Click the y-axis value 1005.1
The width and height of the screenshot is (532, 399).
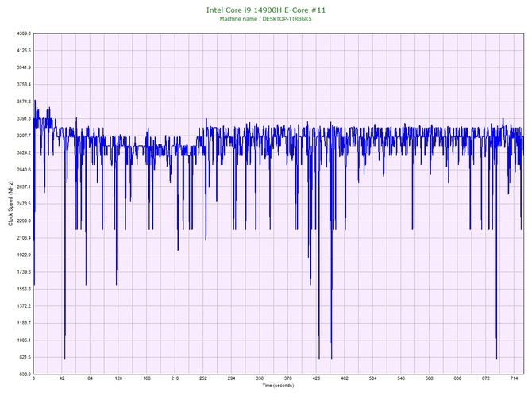24,340
